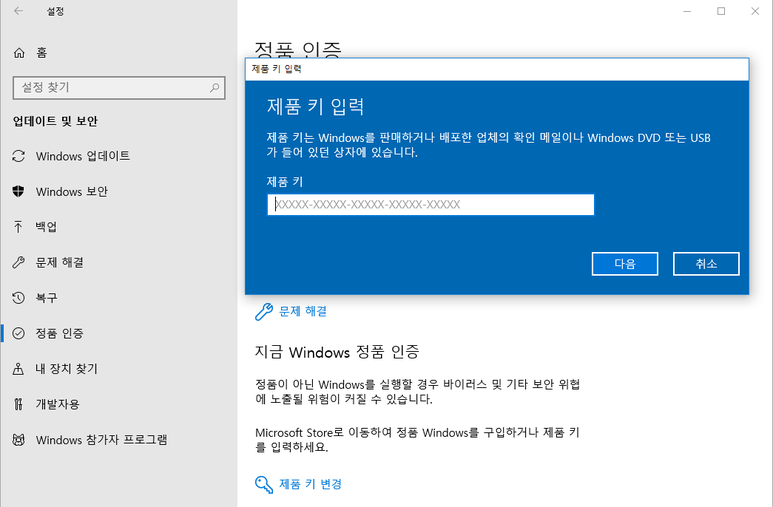The width and height of the screenshot is (773, 507).
Task: Click the Windows 업데이트 refresh icon
Action: point(19,156)
